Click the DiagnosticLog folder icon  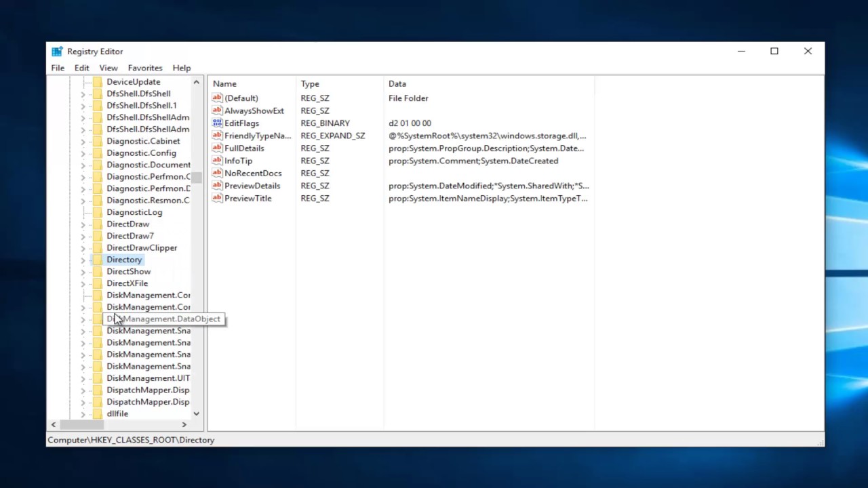(97, 212)
